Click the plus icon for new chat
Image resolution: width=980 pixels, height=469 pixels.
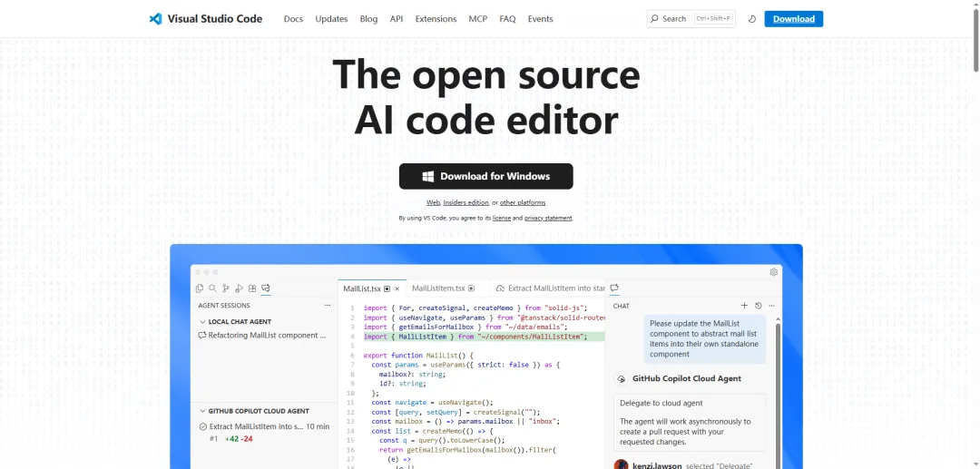[x=744, y=306]
